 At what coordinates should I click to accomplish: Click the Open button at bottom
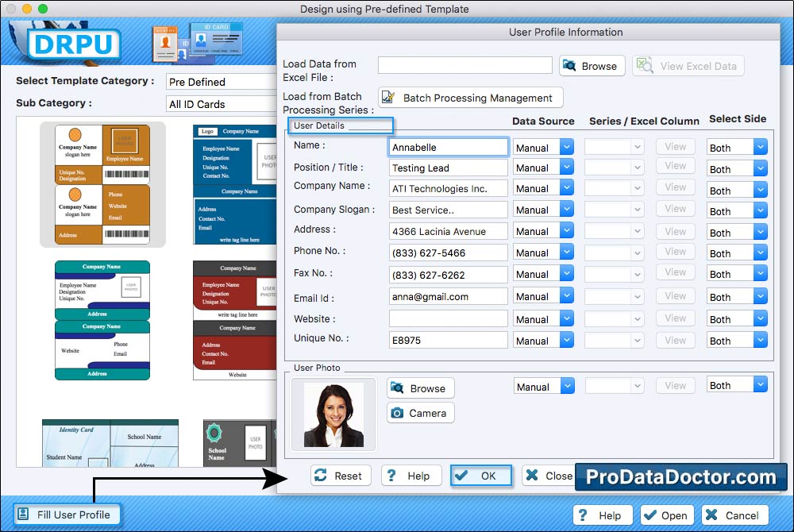(667, 515)
